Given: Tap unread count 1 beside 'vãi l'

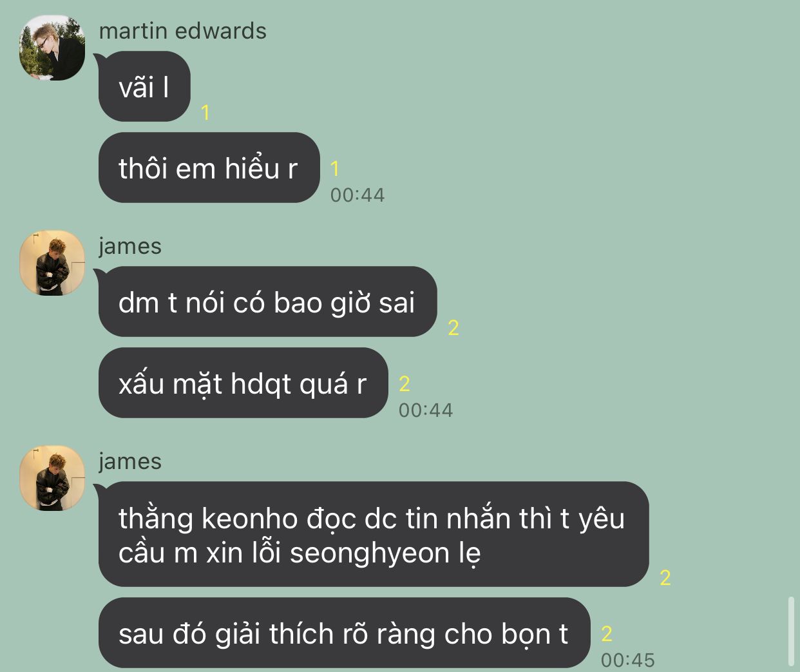Looking at the screenshot, I should point(205,113).
